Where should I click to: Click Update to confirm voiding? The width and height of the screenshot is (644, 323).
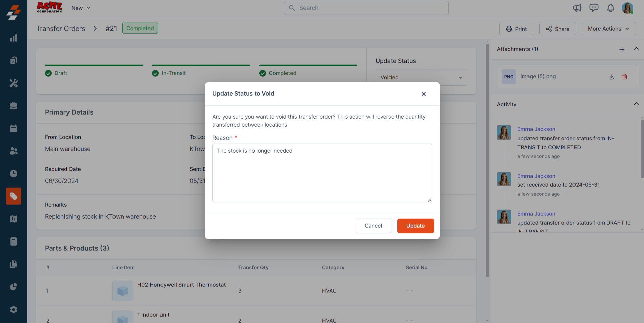tap(416, 226)
